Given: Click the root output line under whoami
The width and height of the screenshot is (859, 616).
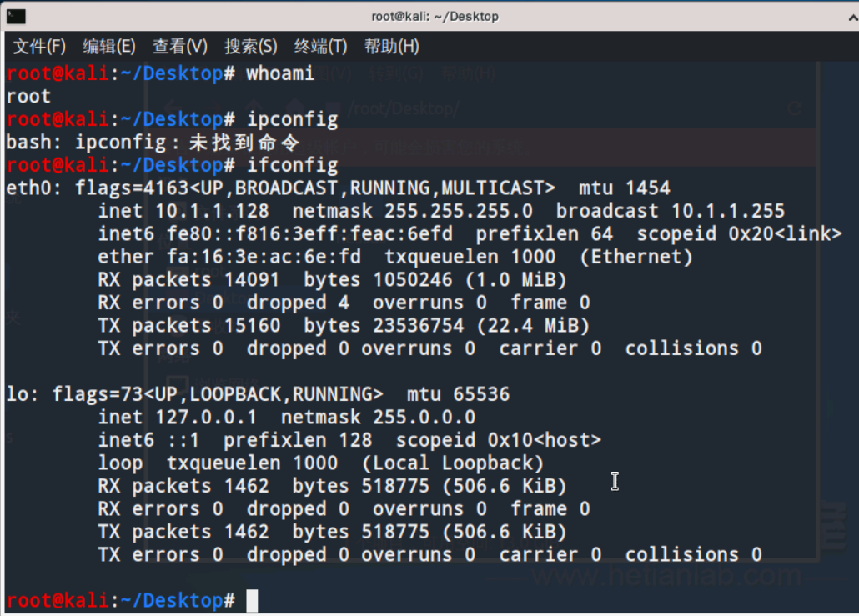Looking at the screenshot, I should point(28,97).
